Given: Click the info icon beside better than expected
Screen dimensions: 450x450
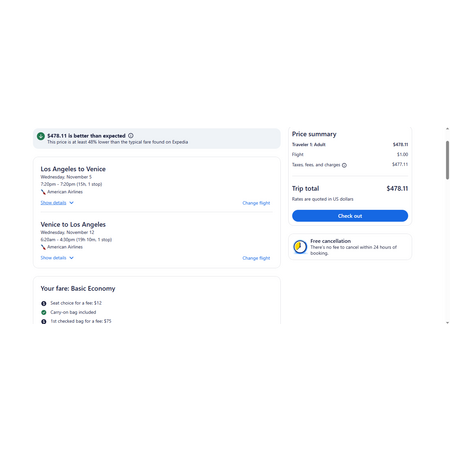Looking at the screenshot, I should (131, 136).
